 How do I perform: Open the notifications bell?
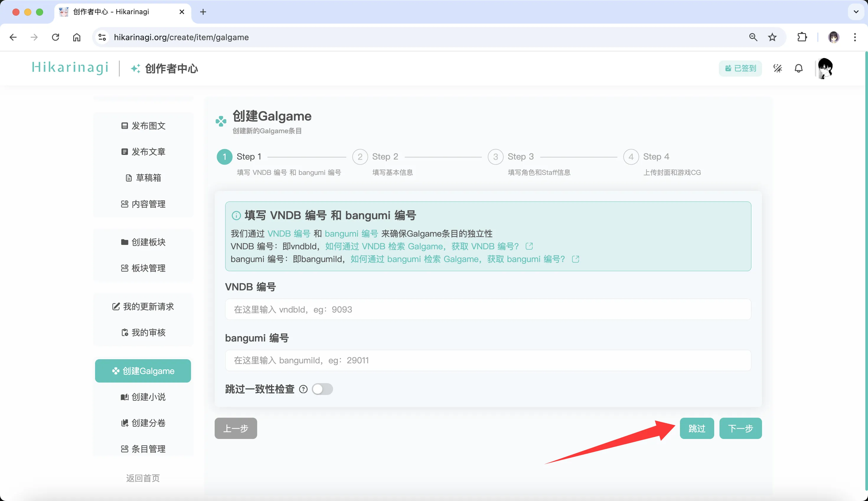(x=799, y=69)
